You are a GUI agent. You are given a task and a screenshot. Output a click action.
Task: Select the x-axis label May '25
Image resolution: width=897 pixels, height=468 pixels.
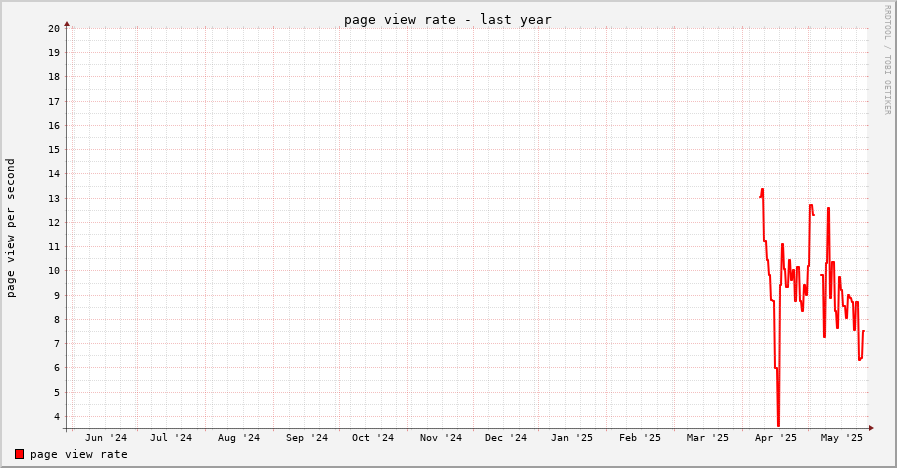tap(842, 438)
